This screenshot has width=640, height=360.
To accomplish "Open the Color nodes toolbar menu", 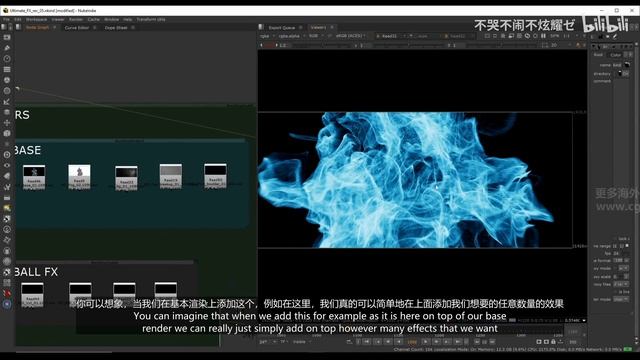I will 7,80.
